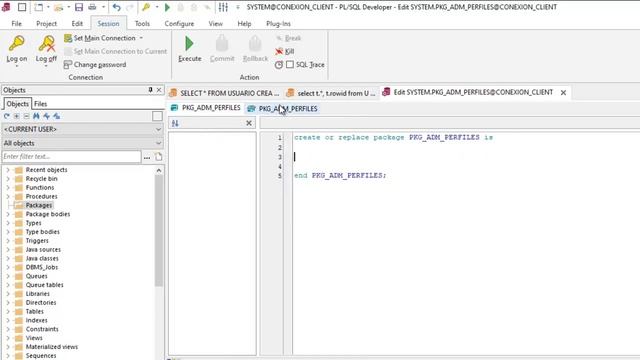
Task: Select the Packages folder in tree
Action: pyautogui.click(x=39, y=205)
